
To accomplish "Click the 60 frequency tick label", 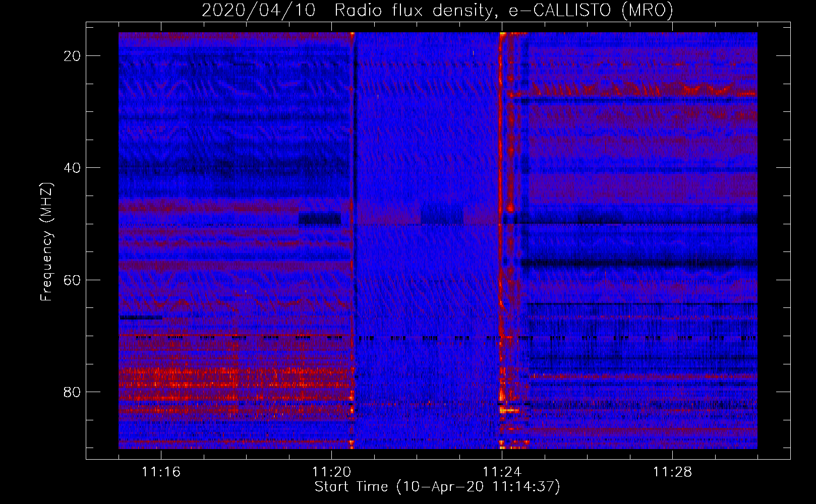I will click(x=72, y=280).
